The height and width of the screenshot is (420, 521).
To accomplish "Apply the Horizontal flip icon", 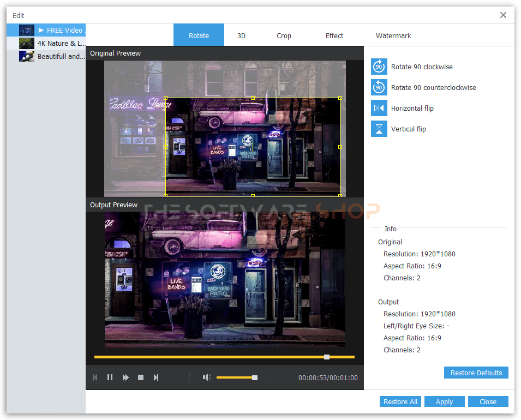I will tap(379, 109).
